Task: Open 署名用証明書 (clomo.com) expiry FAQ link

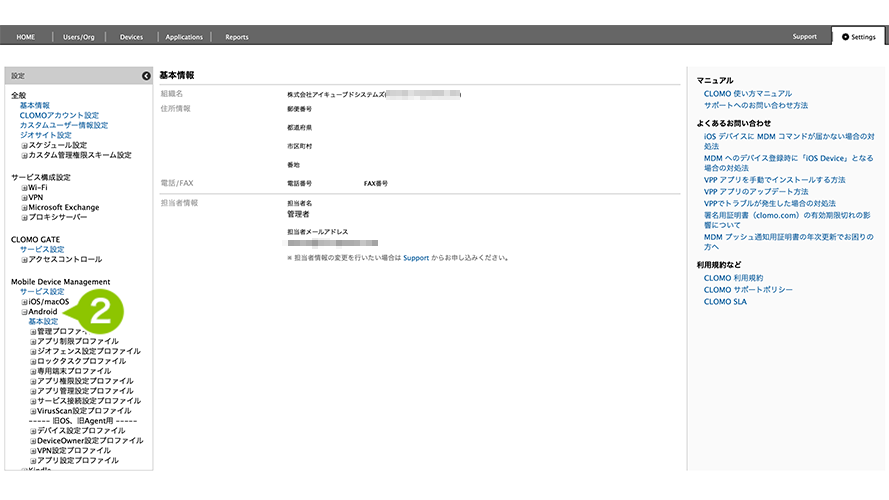Action: 788,220
